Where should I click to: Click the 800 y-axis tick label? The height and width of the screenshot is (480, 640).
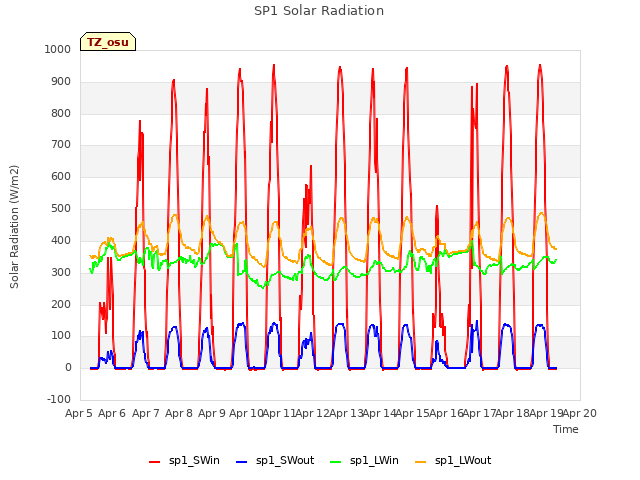(x=61, y=113)
